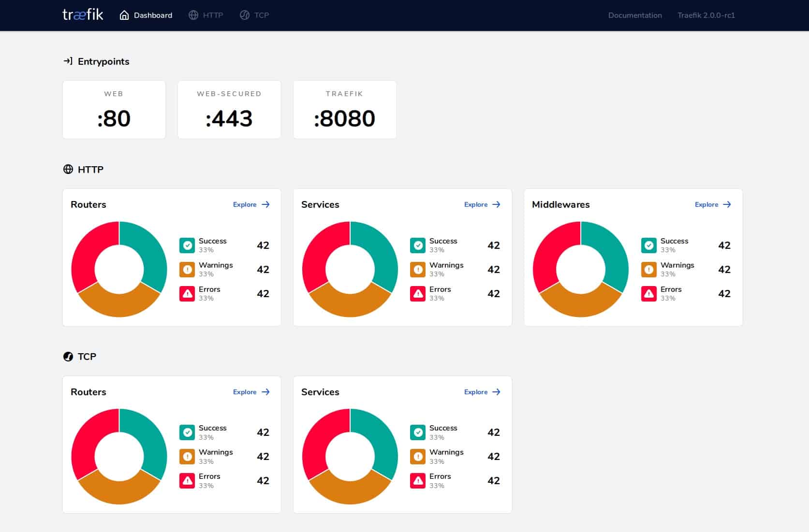Viewport: 809px width, 532px height.
Task: Click the arrow icon beside TCP Routers Explore
Action: 265,392
